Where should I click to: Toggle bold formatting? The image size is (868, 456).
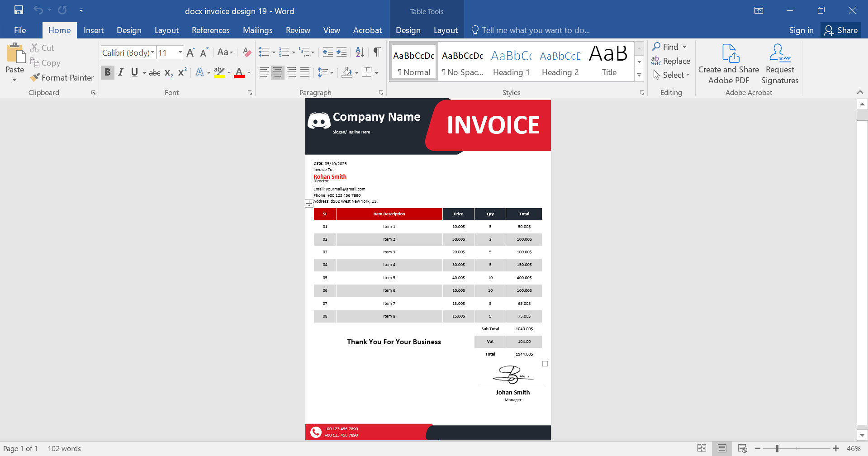[107, 72]
